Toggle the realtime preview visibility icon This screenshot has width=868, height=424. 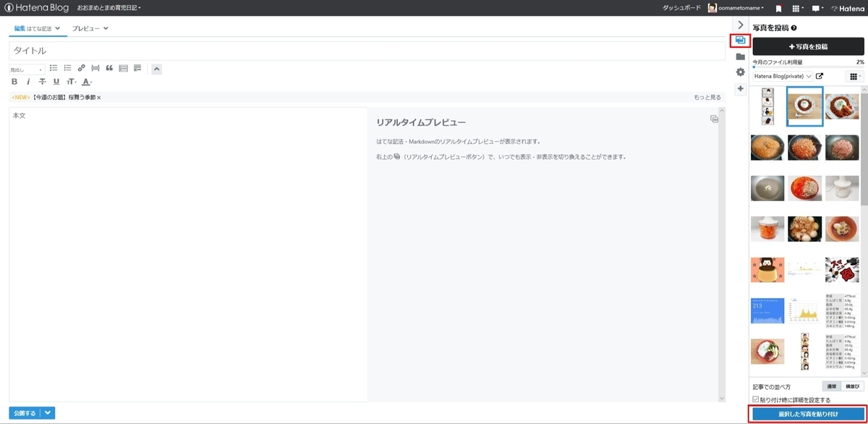(714, 120)
